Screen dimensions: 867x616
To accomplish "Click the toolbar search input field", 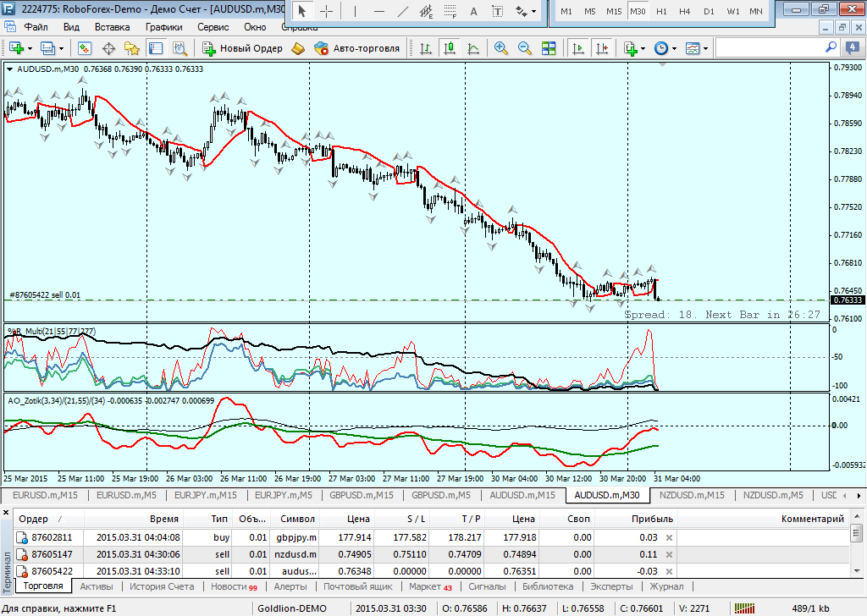I will coord(769,48).
